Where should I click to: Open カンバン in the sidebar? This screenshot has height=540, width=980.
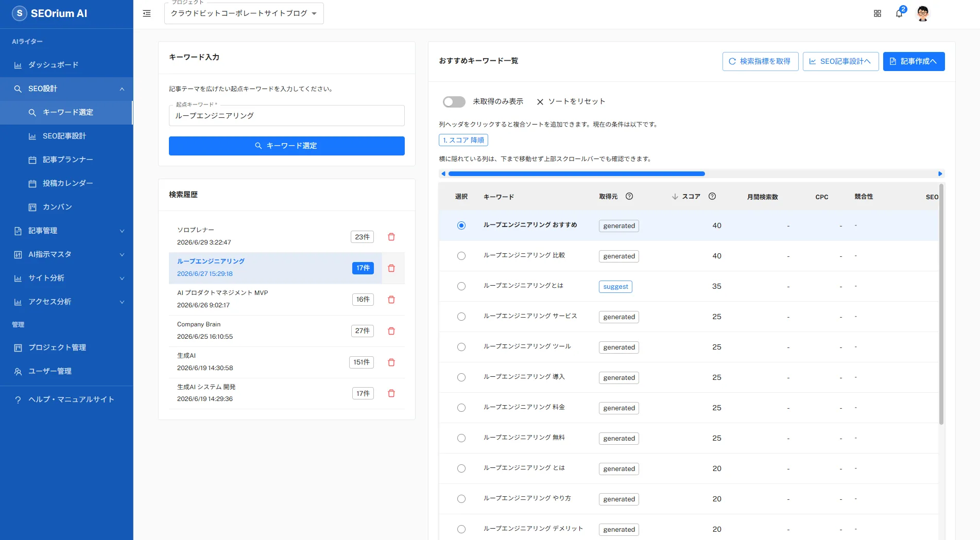tap(66, 207)
